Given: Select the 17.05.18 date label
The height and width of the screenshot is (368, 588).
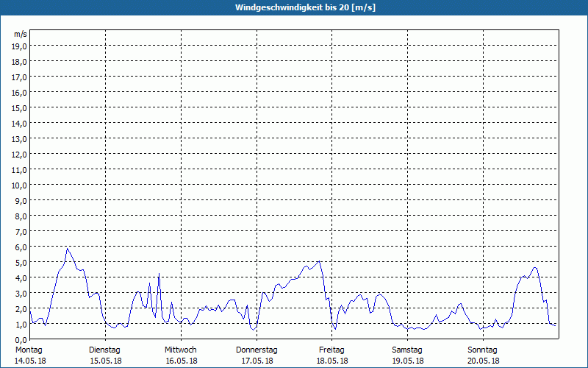Looking at the screenshot, I should point(257,361).
